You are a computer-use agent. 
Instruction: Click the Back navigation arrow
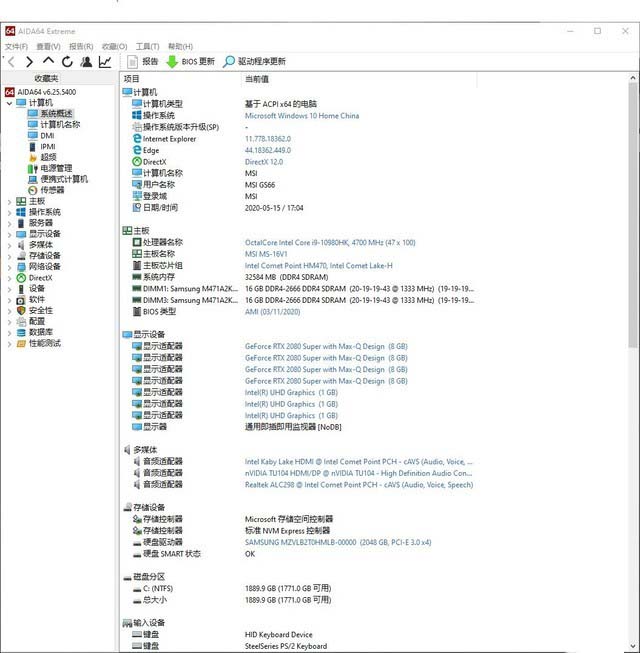coord(11,62)
